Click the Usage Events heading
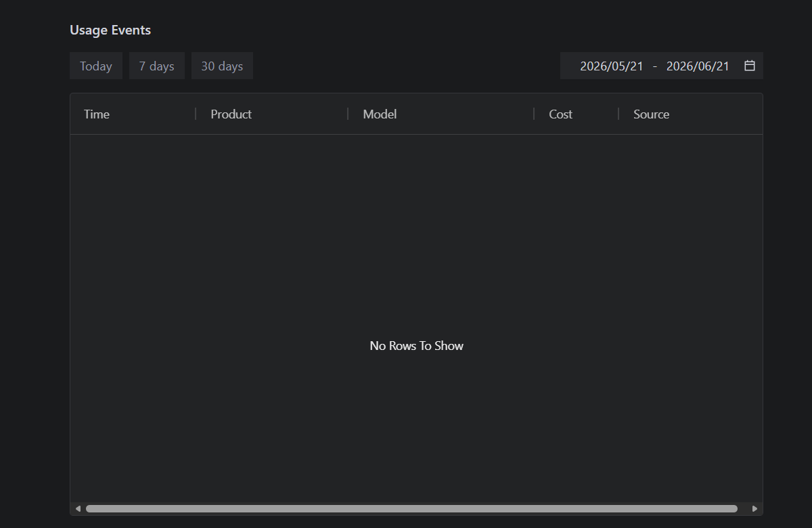This screenshot has width=812, height=528. coord(110,30)
